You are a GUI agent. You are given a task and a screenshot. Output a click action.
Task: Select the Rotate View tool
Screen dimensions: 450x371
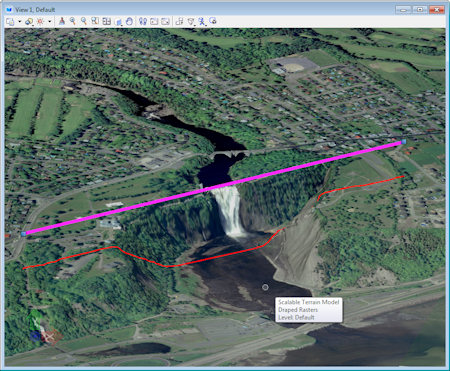coord(118,22)
